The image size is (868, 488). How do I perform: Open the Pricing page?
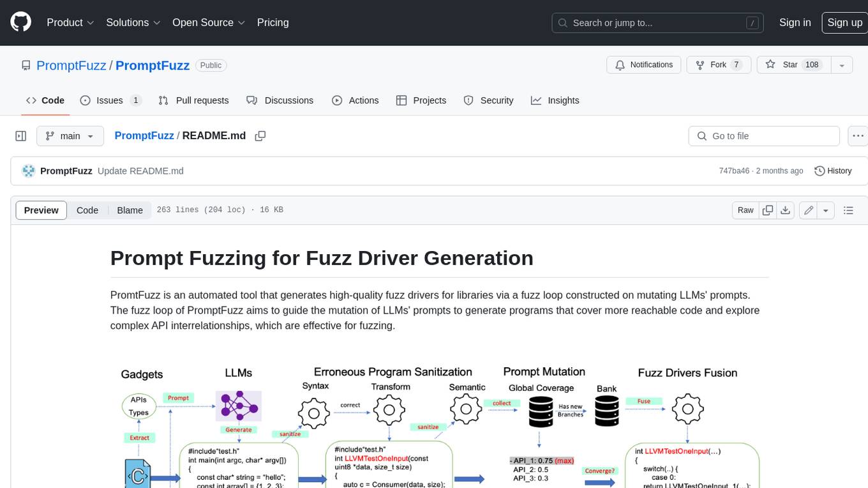(x=273, y=22)
